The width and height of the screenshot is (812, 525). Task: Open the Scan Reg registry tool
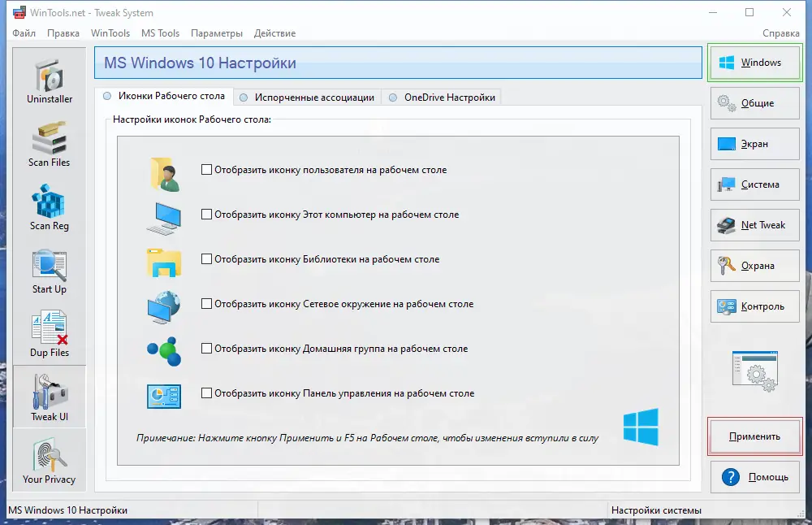pyautogui.click(x=50, y=207)
